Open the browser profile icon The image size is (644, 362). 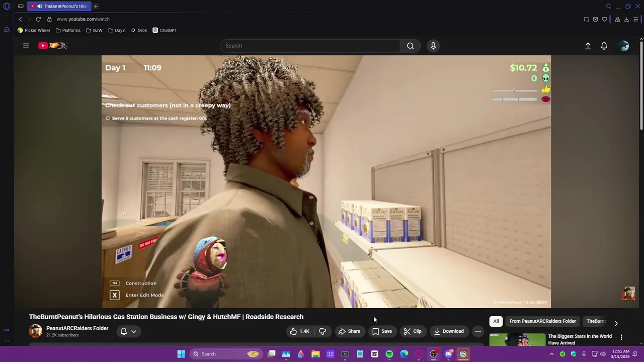pyautogui.click(x=617, y=19)
